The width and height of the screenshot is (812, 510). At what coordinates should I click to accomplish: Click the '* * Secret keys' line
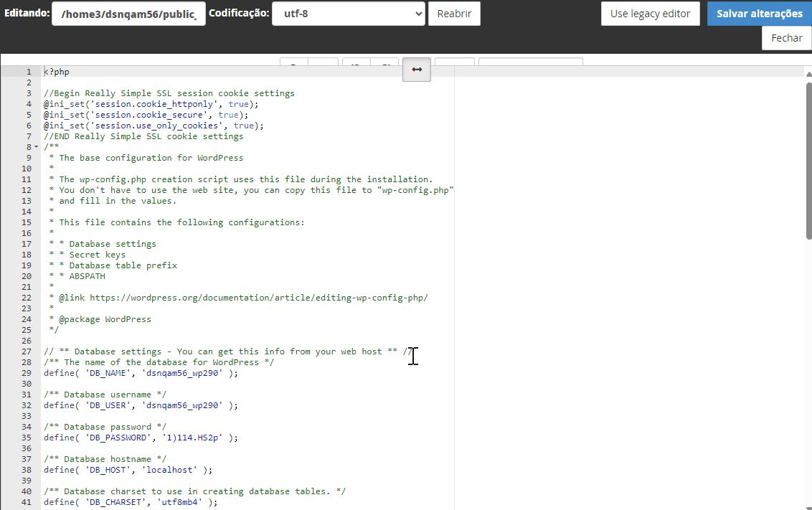[x=87, y=255]
